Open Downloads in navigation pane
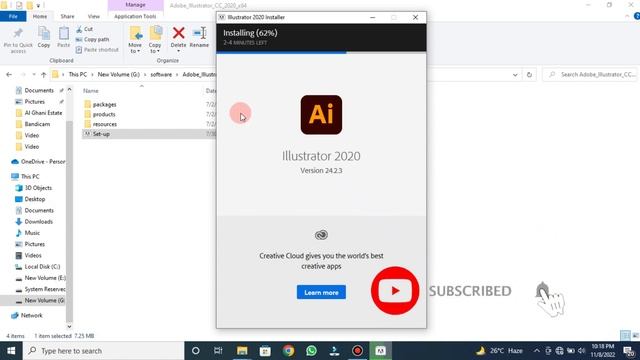 tap(38, 222)
